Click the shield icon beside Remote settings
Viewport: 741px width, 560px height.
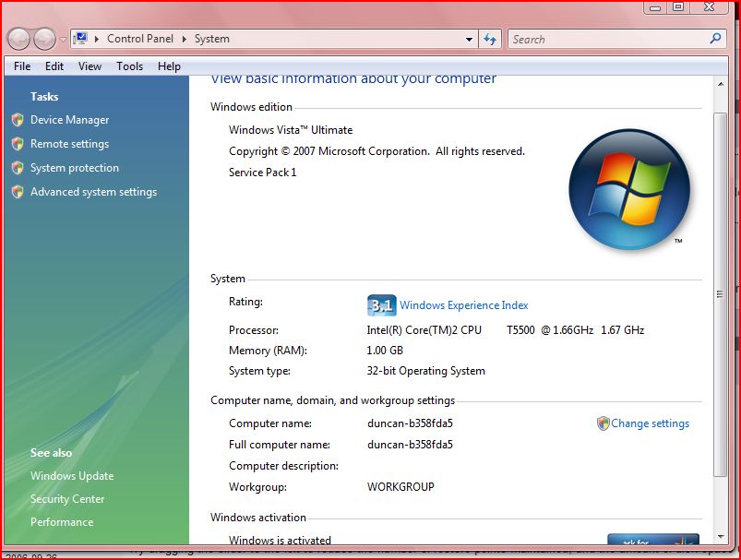18,144
